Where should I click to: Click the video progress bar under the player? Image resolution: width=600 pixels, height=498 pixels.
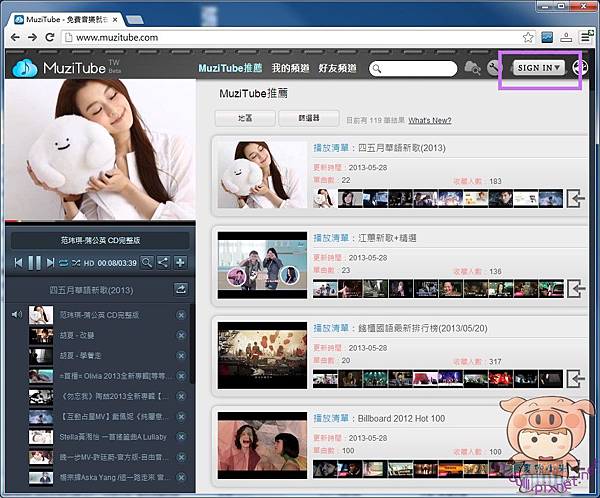(100, 221)
